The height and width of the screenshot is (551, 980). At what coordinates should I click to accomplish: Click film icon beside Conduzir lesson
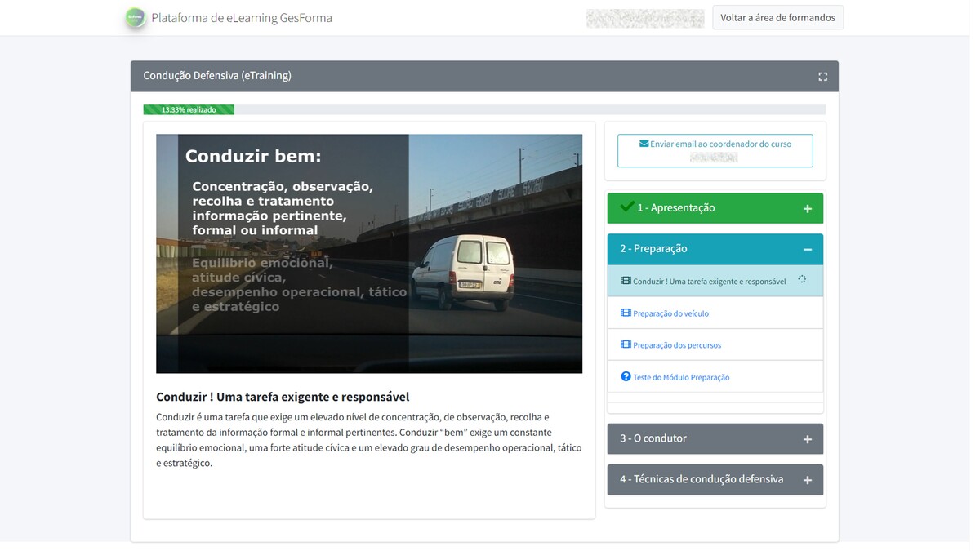[626, 281]
